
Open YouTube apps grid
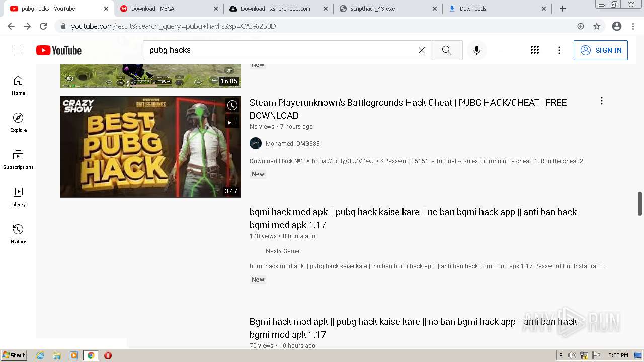(x=535, y=50)
